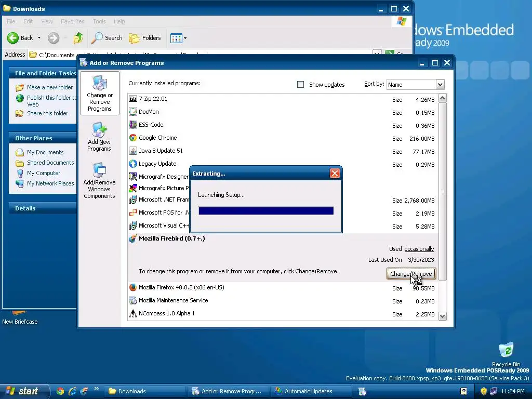Click the security shield tray icon
The width and height of the screenshot is (532, 399).
pos(484,391)
